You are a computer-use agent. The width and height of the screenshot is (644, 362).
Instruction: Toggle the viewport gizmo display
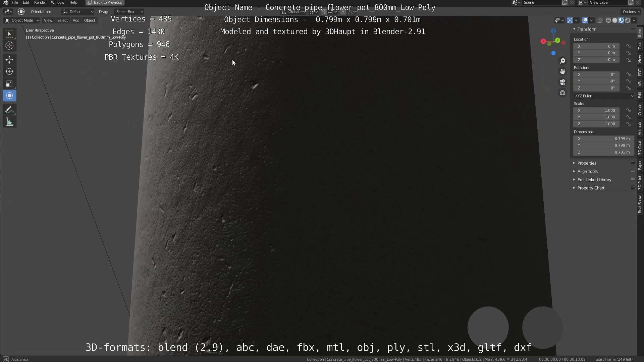(x=570, y=20)
